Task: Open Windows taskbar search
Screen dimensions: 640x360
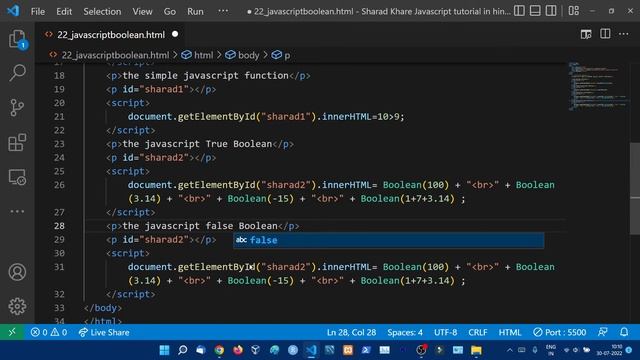Action: click(182, 350)
